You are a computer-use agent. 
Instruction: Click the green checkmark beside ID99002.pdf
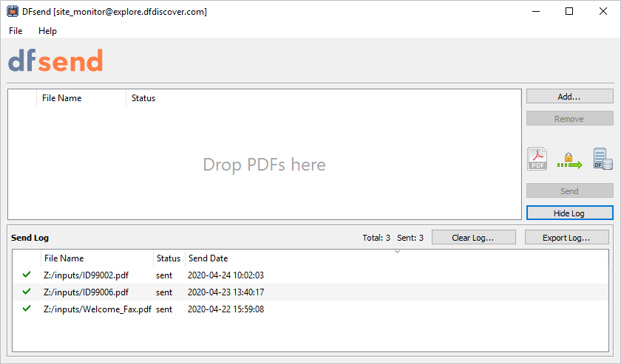(27, 275)
